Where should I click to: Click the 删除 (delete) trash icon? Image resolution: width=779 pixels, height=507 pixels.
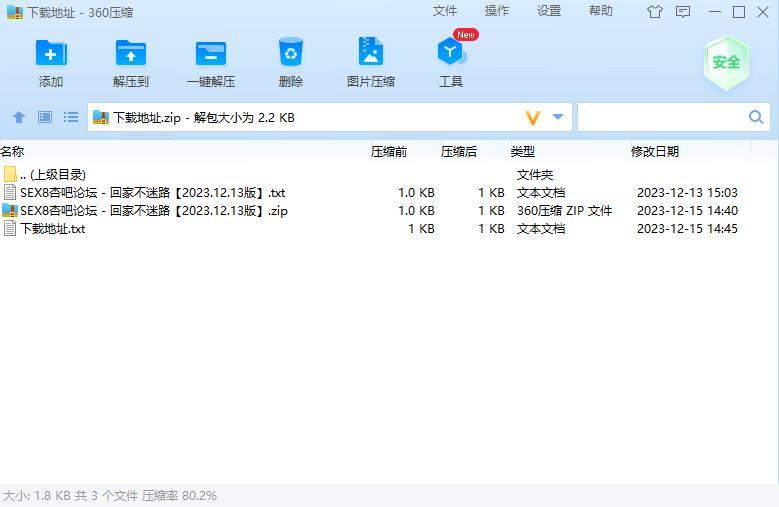291,52
